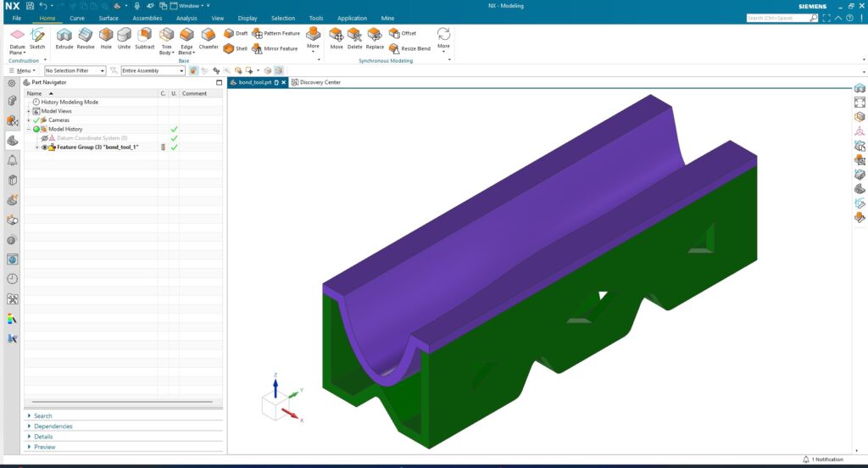Click the 1 Notification status button

pos(823,460)
